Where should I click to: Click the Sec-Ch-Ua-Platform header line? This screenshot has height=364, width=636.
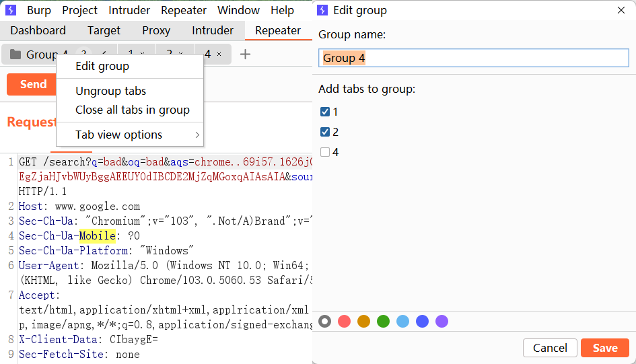pos(106,250)
